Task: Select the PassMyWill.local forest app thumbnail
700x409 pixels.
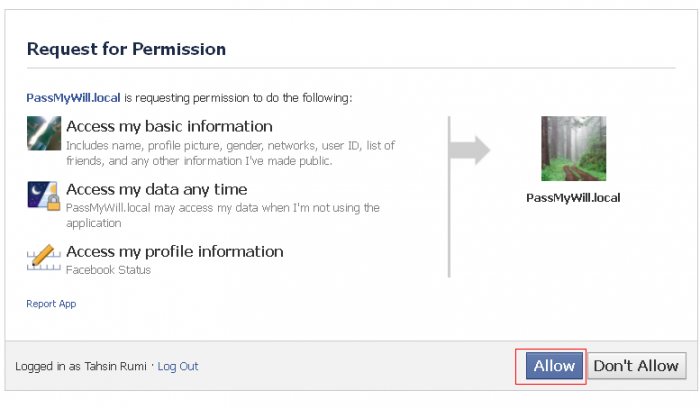Action: (x=573, y=149)
